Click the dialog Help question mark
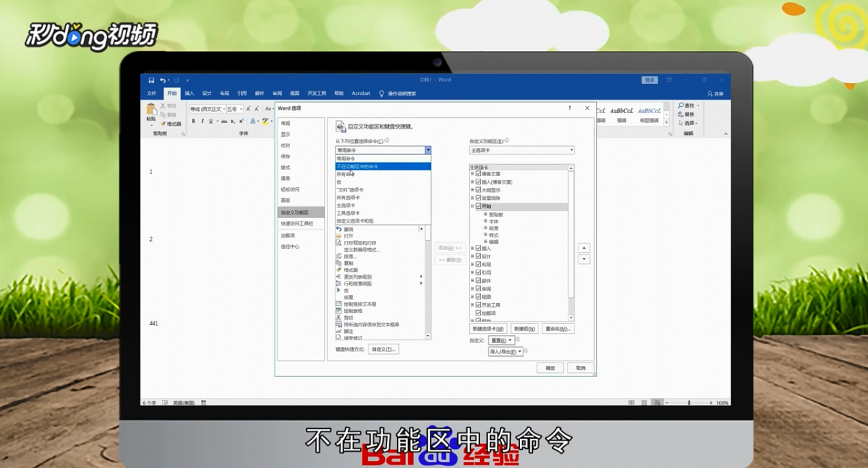Viewport: 868px width, 468px height. point(569,108)
